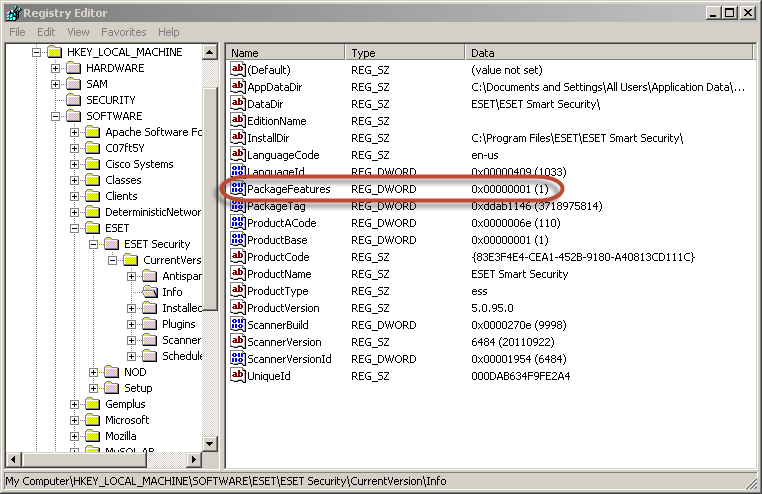The width and height of the screenshot is (762, 494).
Task: Collapse the HKEY_LOCAL_MACHINE node
Action: [36, 52]
